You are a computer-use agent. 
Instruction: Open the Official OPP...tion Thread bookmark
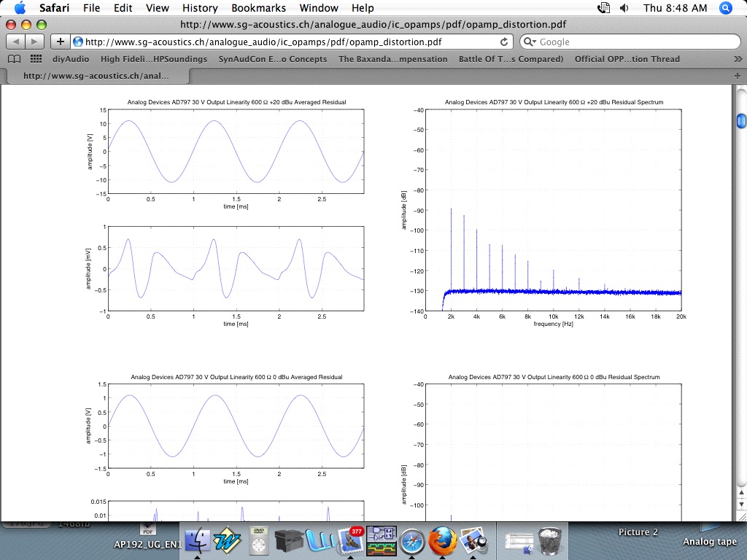pyautogui.click(x=627, y=59)
